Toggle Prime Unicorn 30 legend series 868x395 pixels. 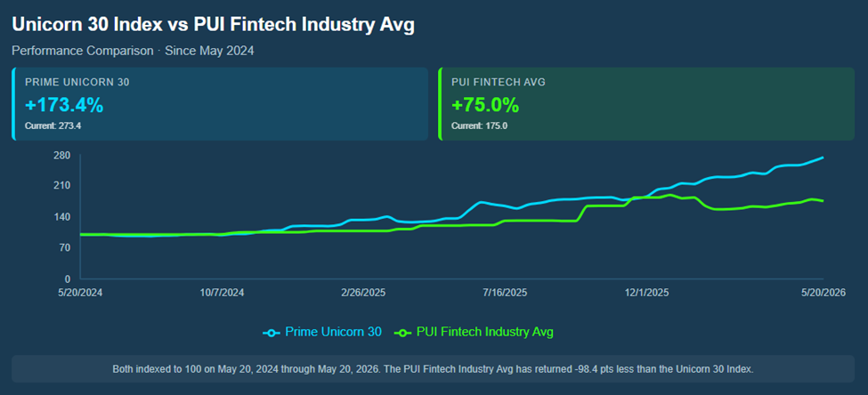click(x=322, y=332)
